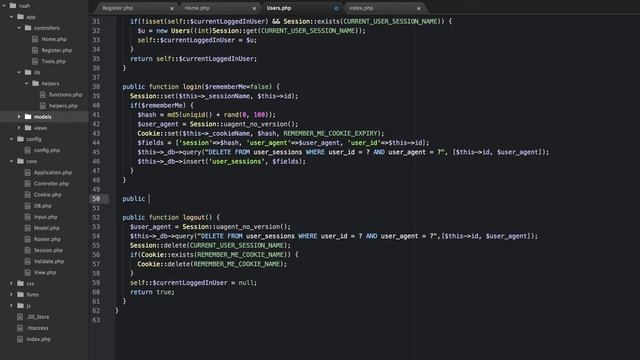Click the folder icon of controllers
The width and height of the screenshot is (640, 360).
pos(28,28)
